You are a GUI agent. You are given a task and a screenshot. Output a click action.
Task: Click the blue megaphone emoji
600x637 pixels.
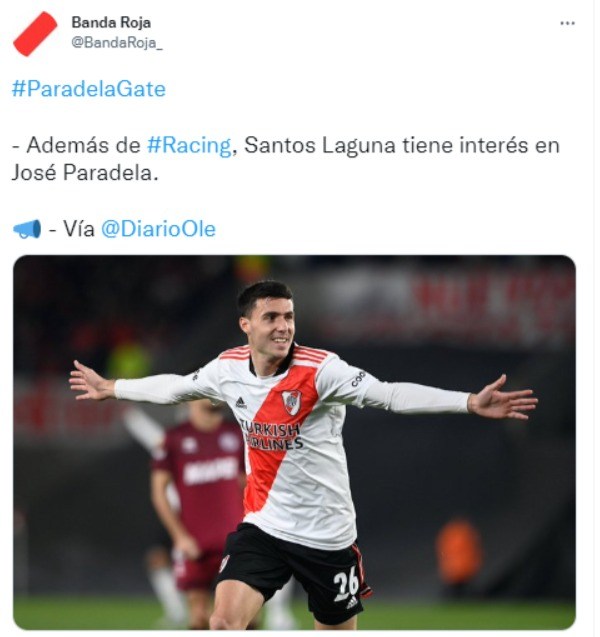coord(27,229)
